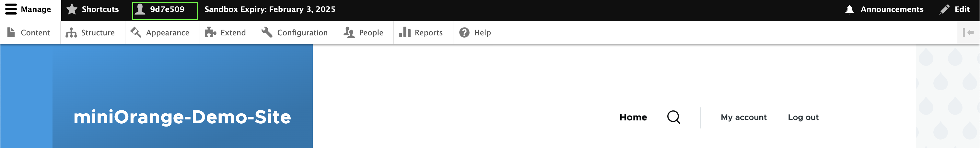Expand the 9d7e509 user menu

(x=165, y=11)
